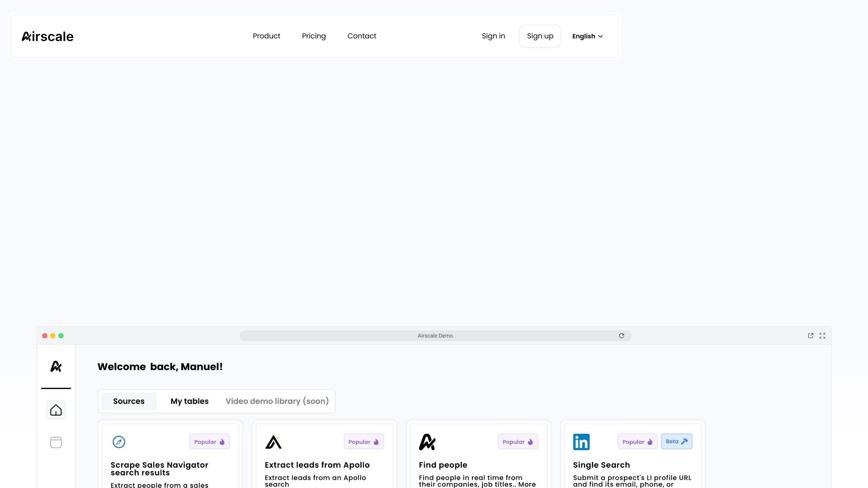Click Contact in the top navigation
Screen dimensions: 868x488
pyautogui.click(x=362, y=36)
